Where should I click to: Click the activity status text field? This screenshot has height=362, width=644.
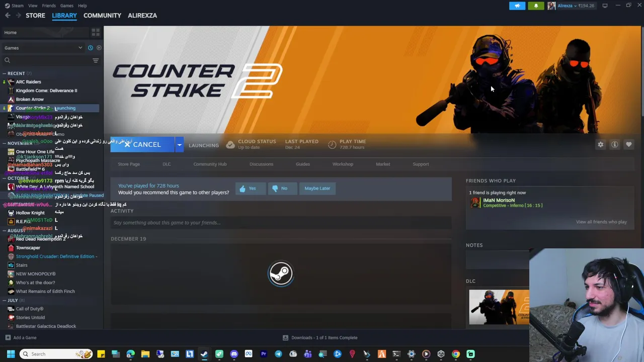click(281, 223)
